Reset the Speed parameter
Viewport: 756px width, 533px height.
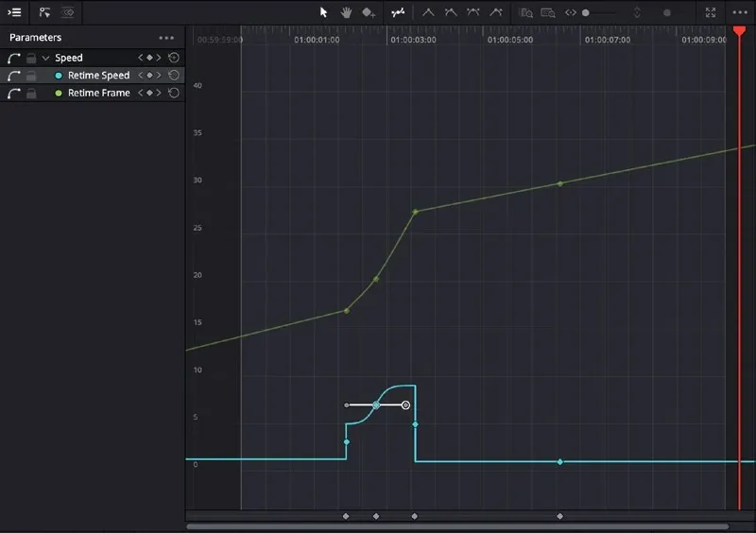[174, 58]
